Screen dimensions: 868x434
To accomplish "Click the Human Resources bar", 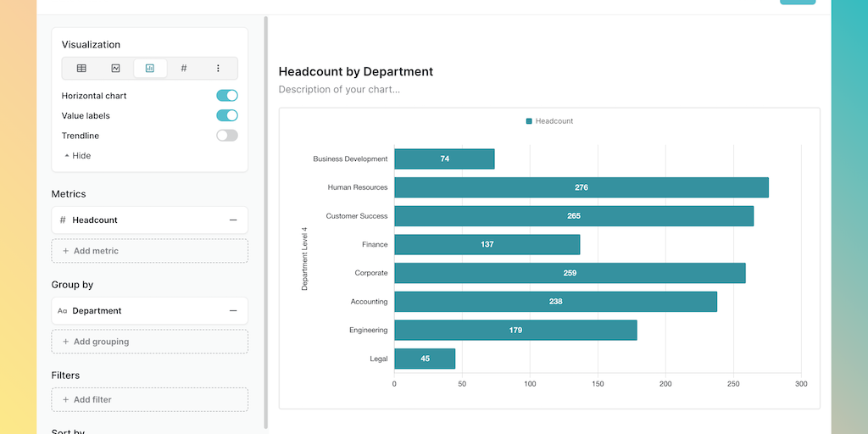I will pos(581,187).
